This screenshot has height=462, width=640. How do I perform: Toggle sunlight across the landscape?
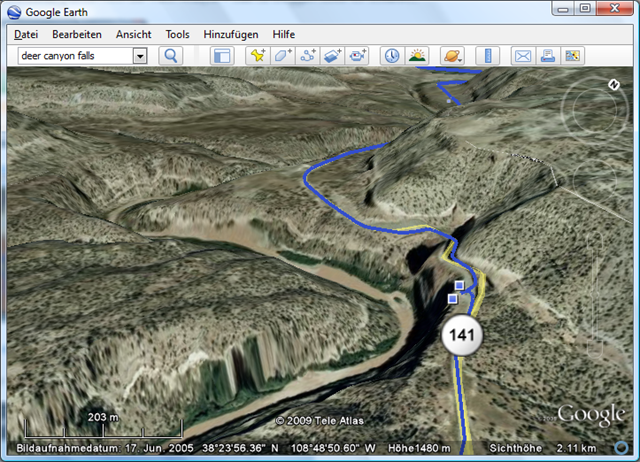(416, 56)
